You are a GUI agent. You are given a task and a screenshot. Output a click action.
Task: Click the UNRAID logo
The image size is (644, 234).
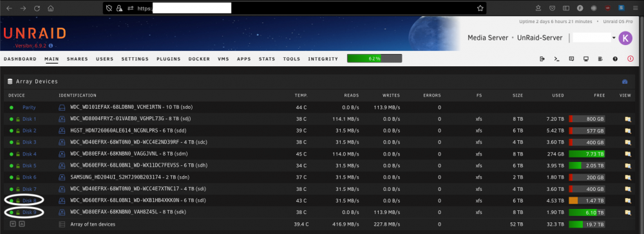35,33
